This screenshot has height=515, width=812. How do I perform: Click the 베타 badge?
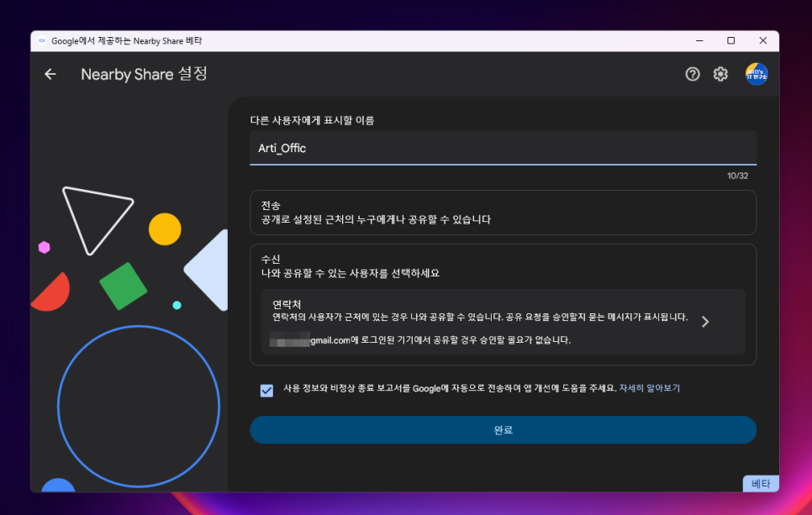[x=761, y=483]
